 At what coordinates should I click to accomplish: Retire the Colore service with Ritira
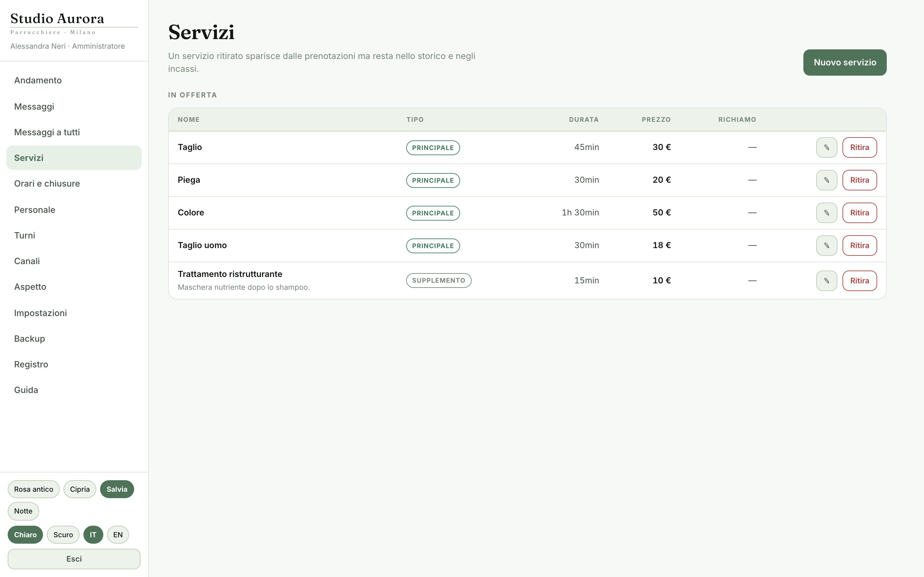coord(860,213)
